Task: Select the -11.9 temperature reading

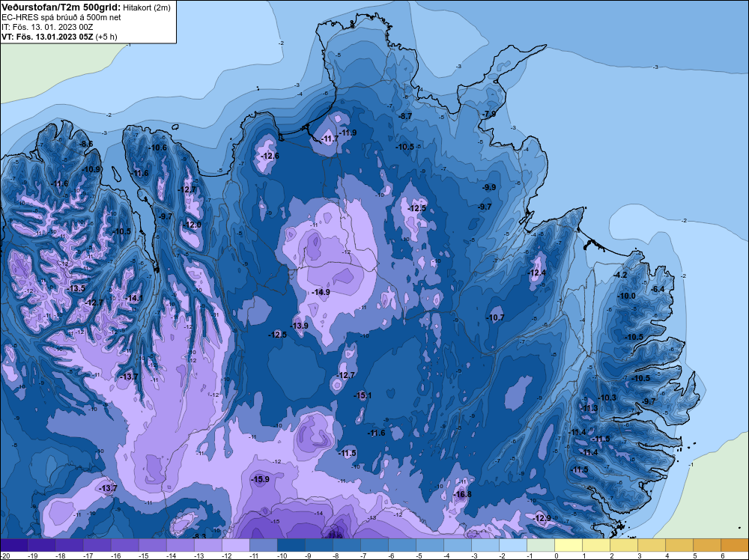Action: click(348, 133)
